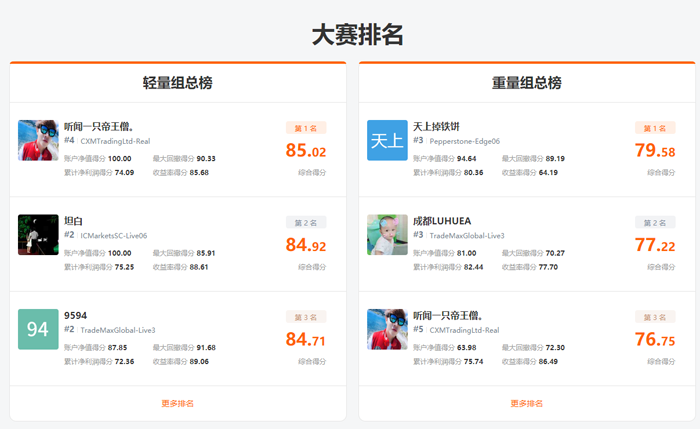Select the 85.02 overall score
The height and width of the screenshot is (429, 700).
(306, 150)
